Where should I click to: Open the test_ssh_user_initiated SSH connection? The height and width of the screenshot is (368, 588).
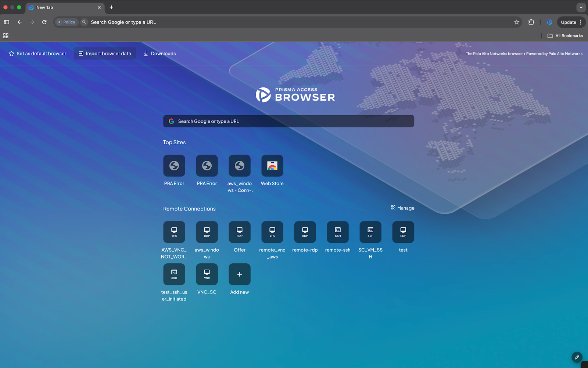(174, 274)
